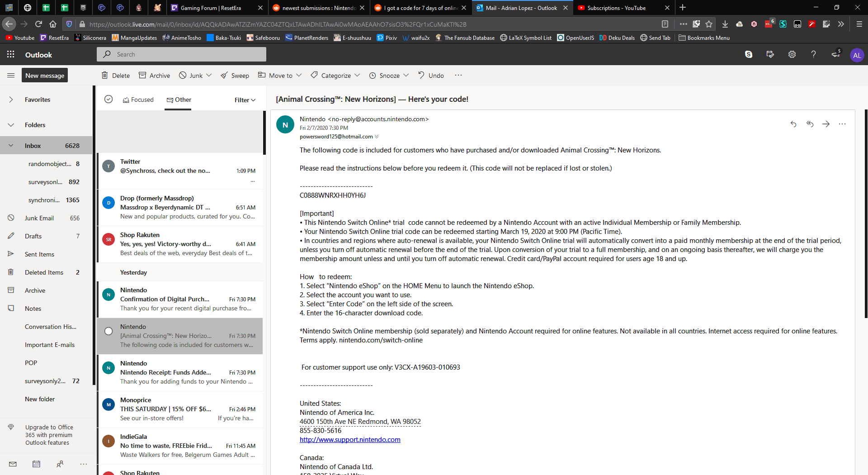The height and width of the screenshot is (475, 868).
Task: Select the Animal Crossing message checkbox
Action: [x=108, y=331]
